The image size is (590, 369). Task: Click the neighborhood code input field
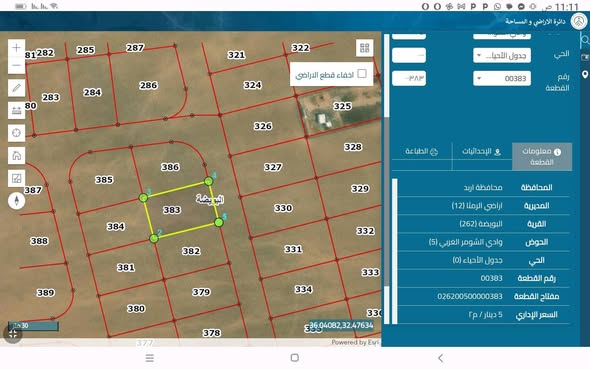pyautogui.click(x=409, y=56)
